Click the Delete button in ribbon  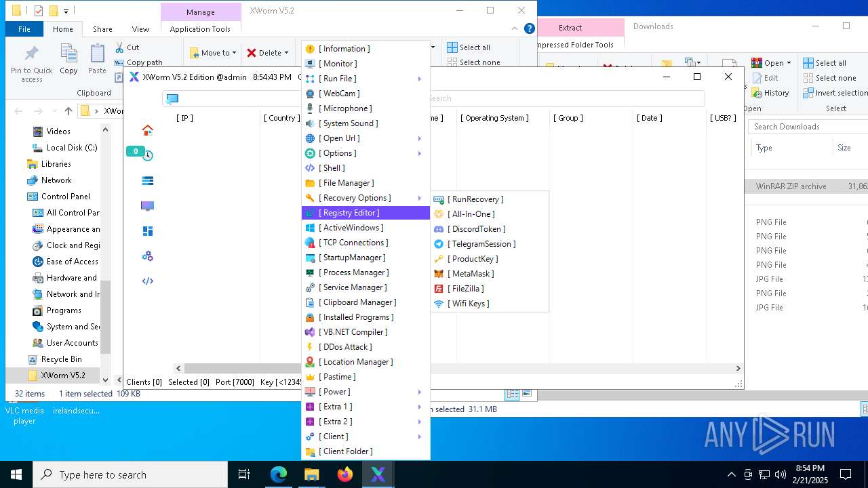point(267,53)
